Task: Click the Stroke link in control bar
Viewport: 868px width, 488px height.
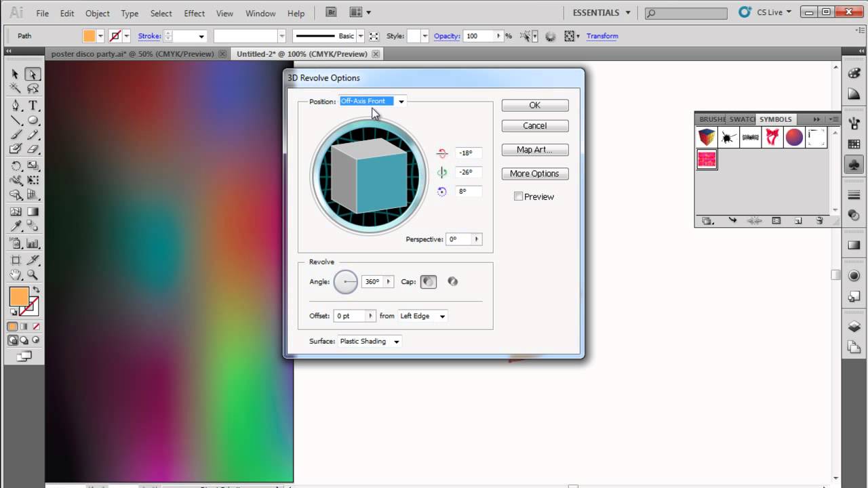Action: click(x=149, y=36)
